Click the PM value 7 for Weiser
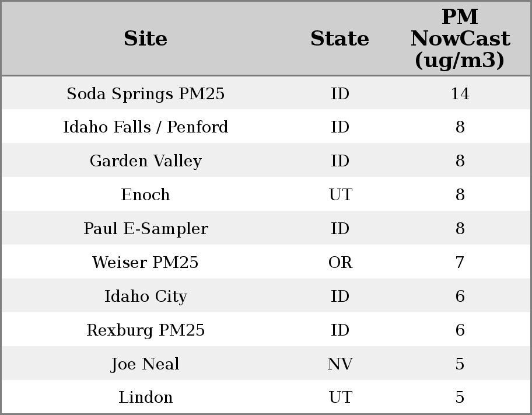This screenshot has width=532, height=415. coord(460,262)
